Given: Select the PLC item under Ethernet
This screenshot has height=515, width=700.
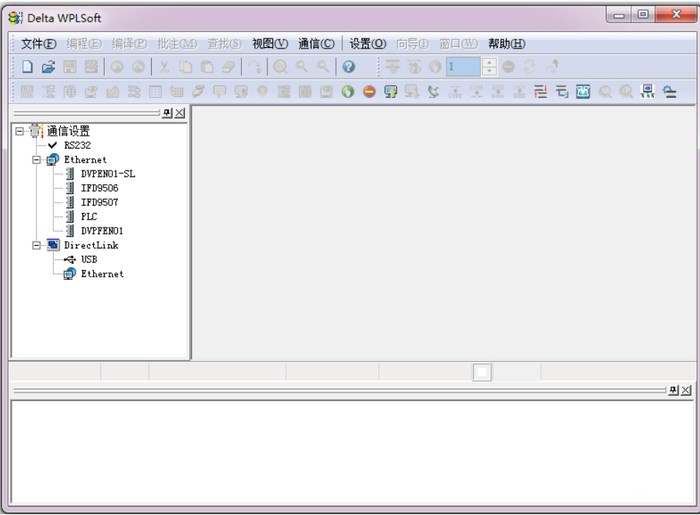Looking at the screenshot, I should tap(89, 216).
